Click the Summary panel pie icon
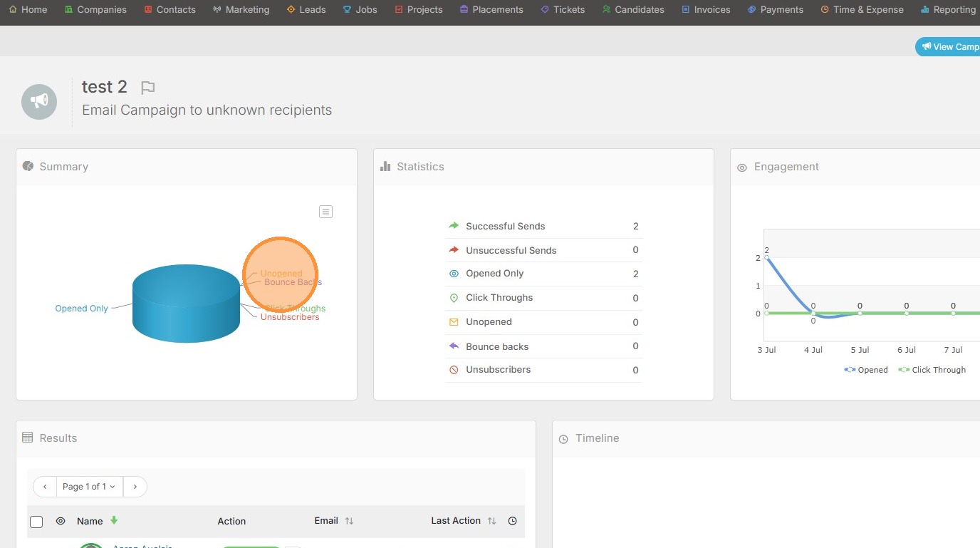 click(x=28, y=166)
